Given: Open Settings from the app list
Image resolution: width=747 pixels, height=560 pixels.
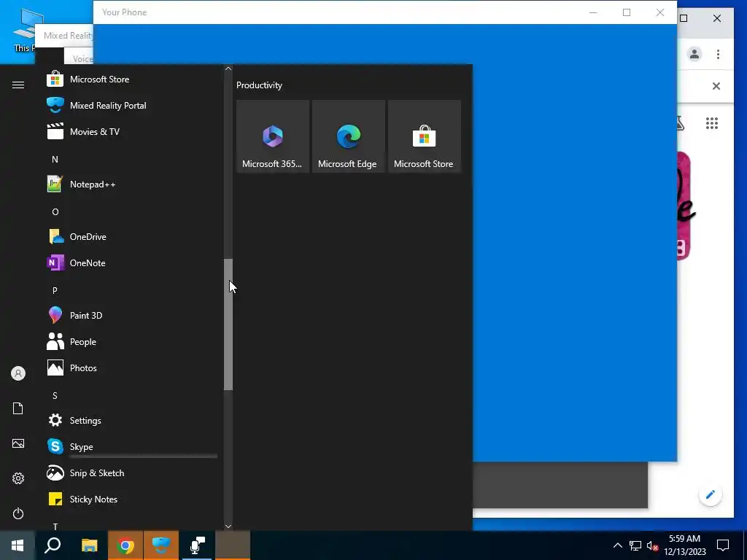Looking at the screenshot, I should pyautogui.click(x=131, y=421).
